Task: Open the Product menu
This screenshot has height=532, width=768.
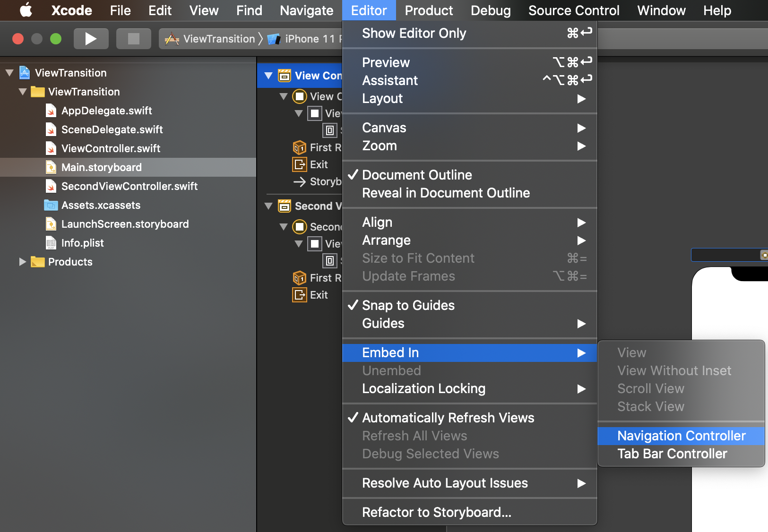Action: (429, 10)
